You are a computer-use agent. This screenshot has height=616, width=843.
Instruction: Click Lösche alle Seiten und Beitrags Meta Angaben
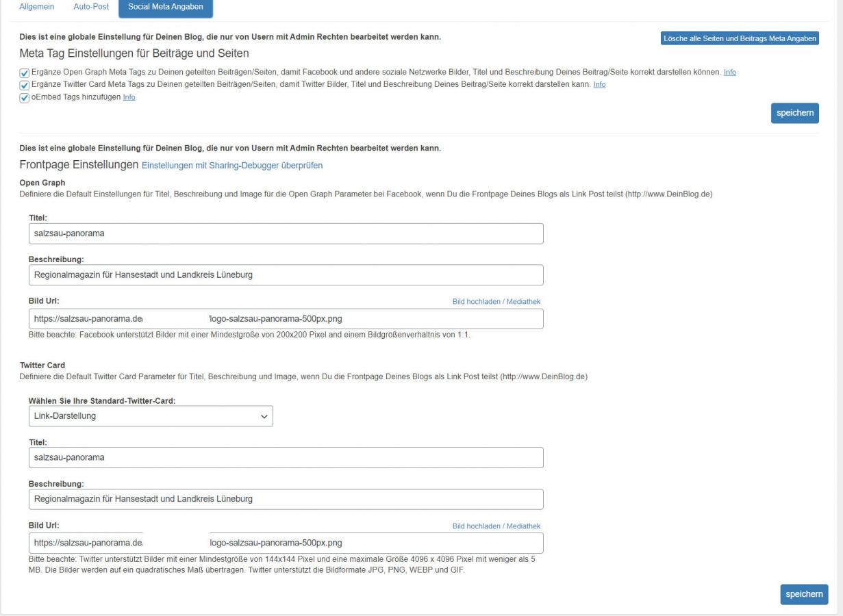click(x=740, y=38)
